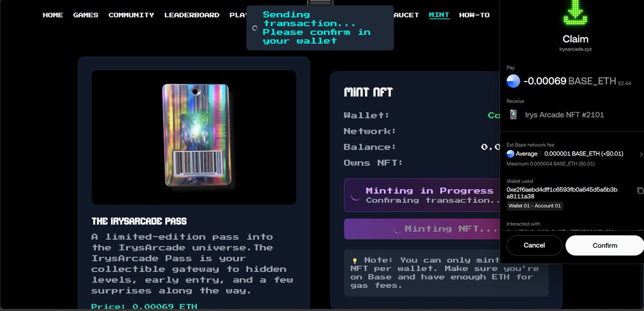This screenshot has width=644, height=311.
Task: Click the Balance: label in Mint panel
Action: (370, 147)
